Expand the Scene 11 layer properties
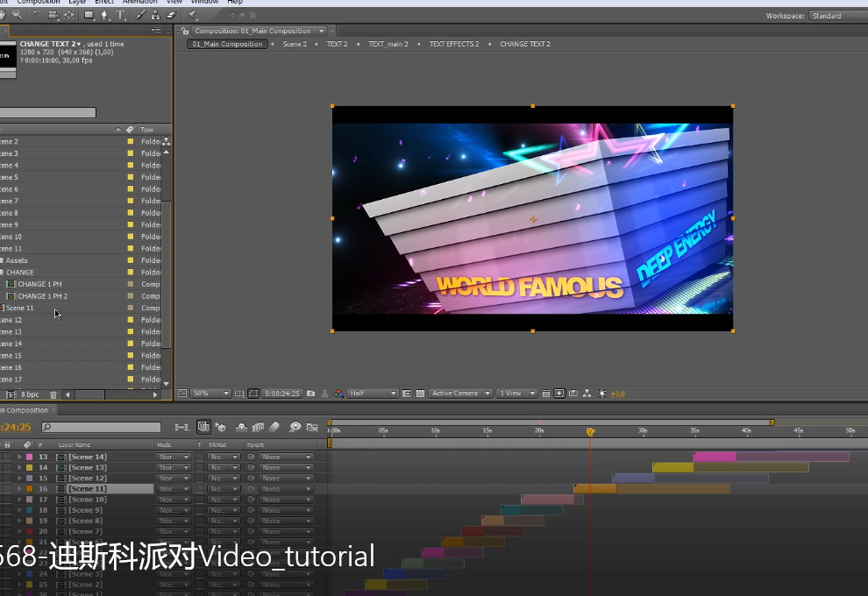This screenshot has width=868, height=596. click(19, 489)
